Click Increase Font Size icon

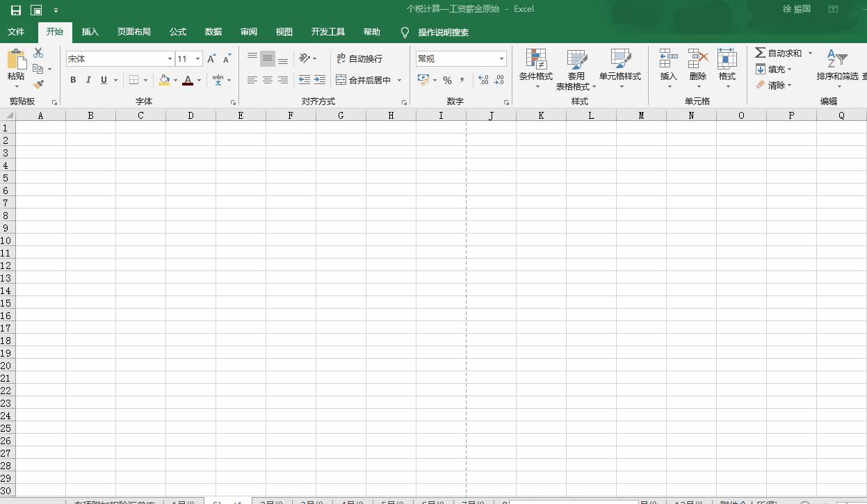coord(211,59)
